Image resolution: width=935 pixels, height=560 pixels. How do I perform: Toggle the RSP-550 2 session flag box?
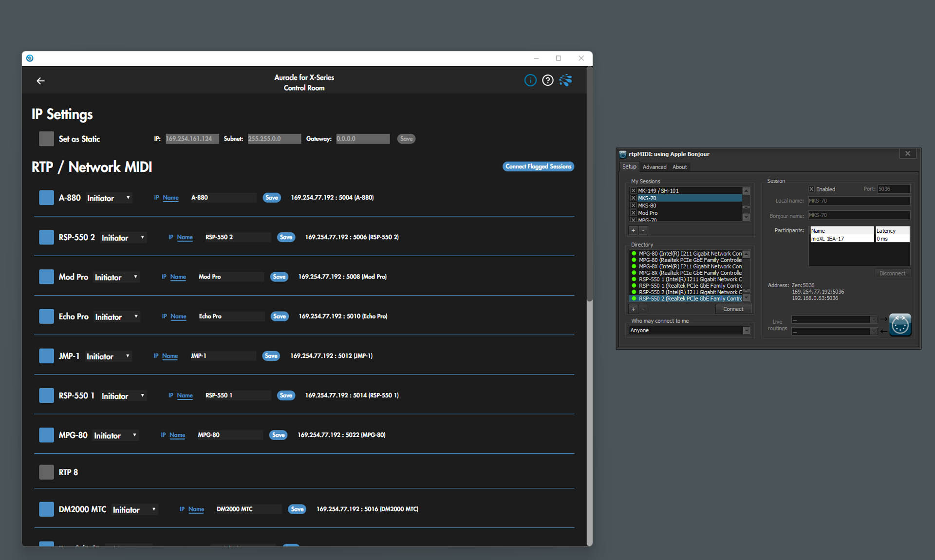click(x=46, y=237)
